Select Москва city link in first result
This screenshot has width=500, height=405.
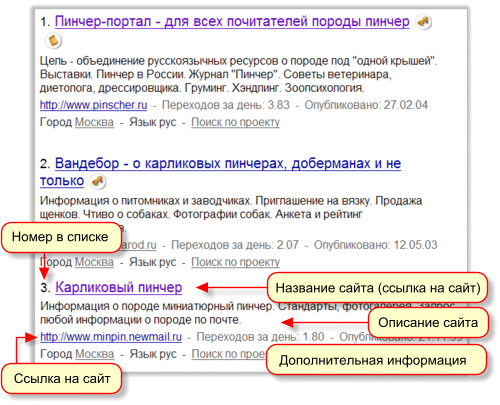(94, 122)
